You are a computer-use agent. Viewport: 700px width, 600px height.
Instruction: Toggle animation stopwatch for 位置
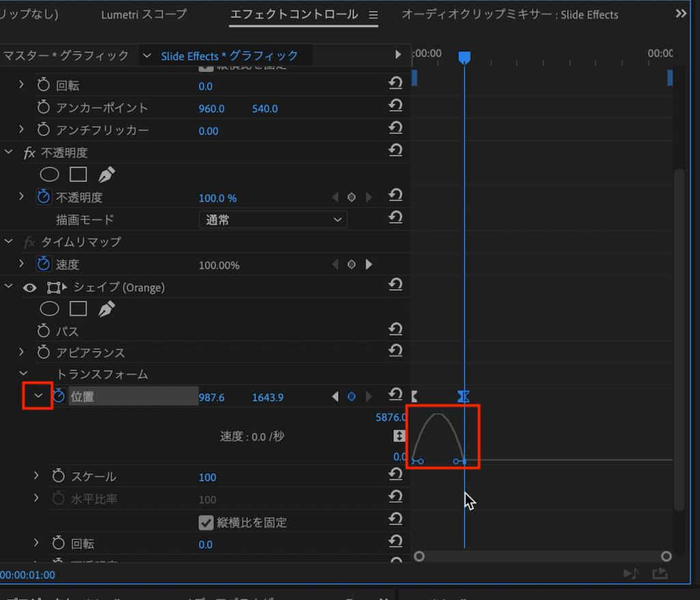pos(59,395)
